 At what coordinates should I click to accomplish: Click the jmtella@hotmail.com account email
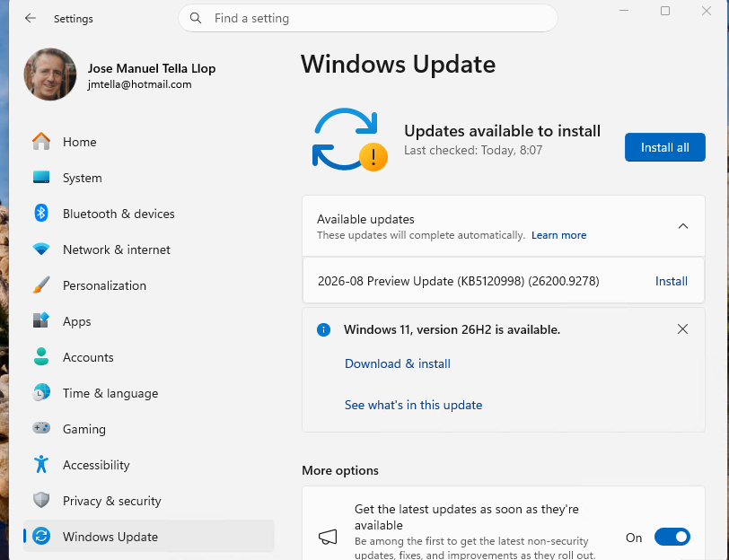tap(139, 84)
